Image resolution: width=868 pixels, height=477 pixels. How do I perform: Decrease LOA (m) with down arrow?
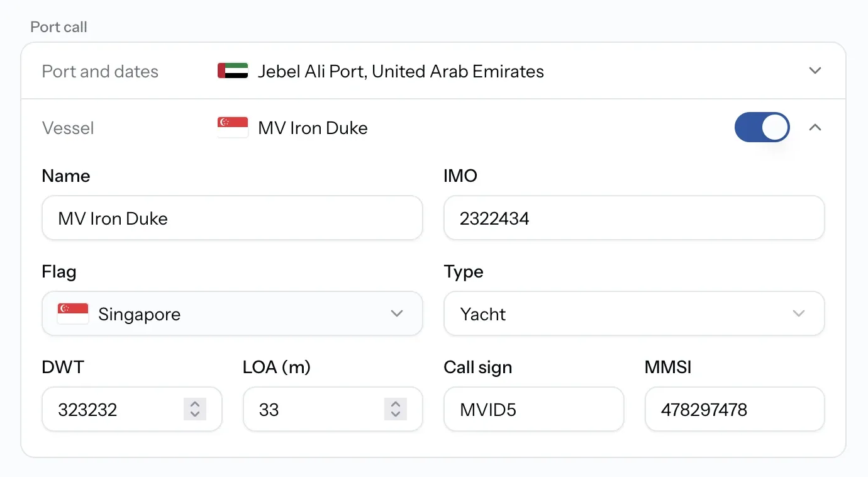click(x=396, y=415)
